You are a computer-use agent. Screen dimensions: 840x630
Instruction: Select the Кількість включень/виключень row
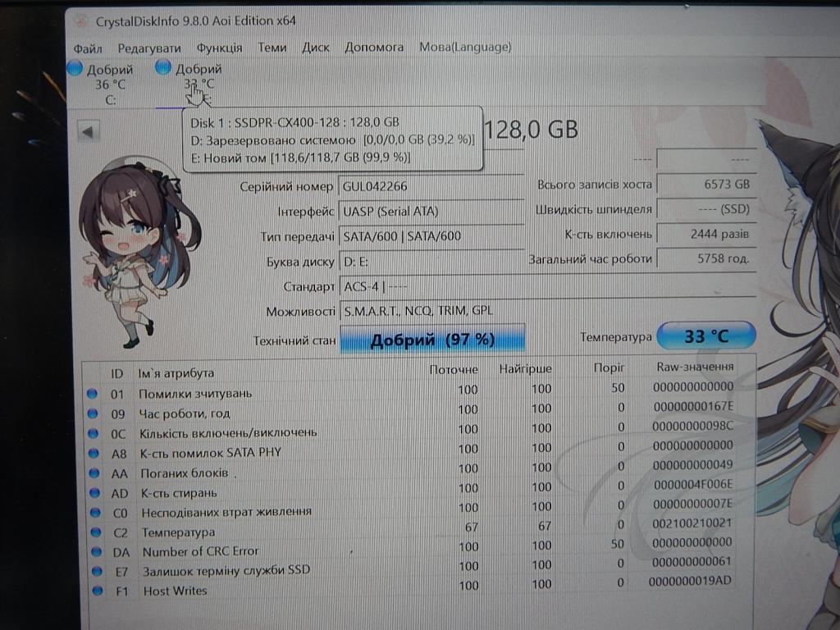click(x=418, y=430)
